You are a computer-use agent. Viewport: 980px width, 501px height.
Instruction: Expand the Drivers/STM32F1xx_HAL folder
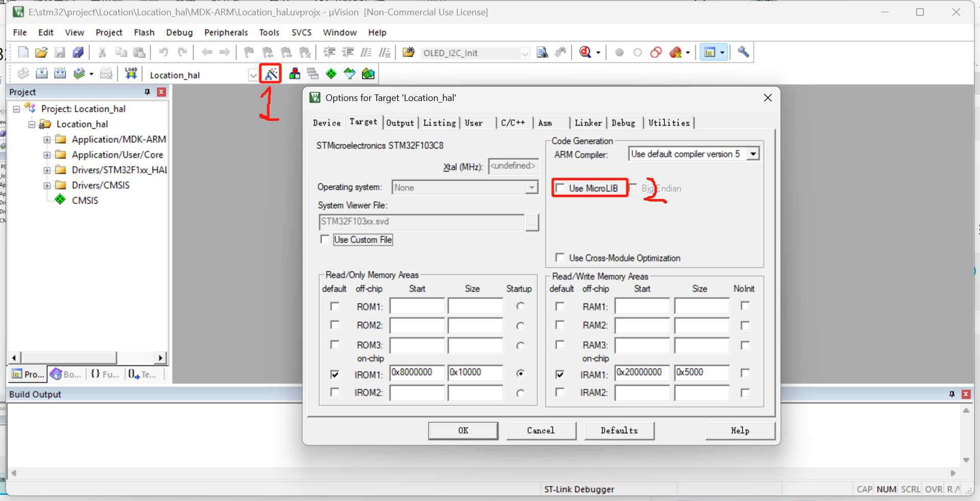(x=47, y=170)
